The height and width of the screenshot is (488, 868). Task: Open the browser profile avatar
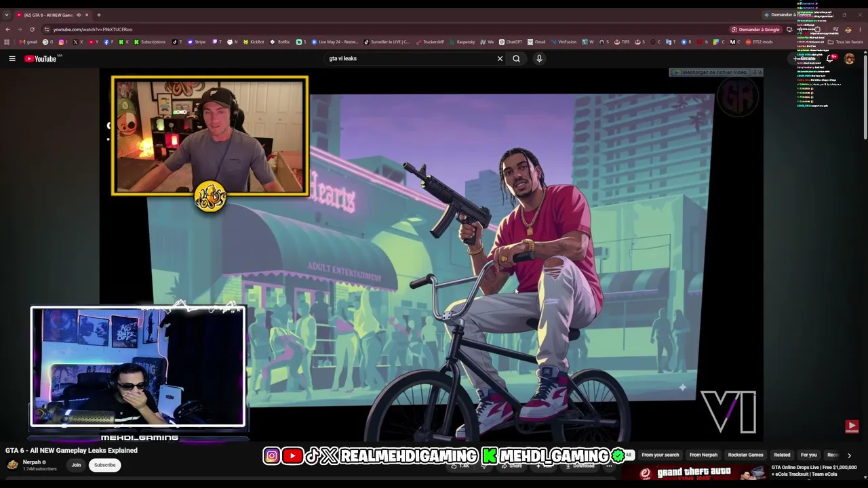click(848, 30)
